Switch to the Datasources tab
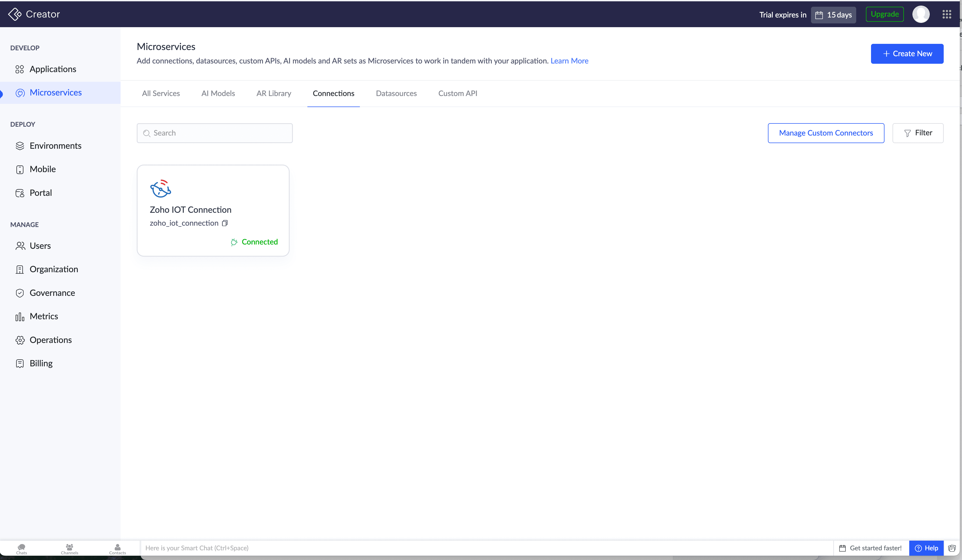The height and width of the screenshot is (560, 962). pyautogui.click(x=396, y=93)
